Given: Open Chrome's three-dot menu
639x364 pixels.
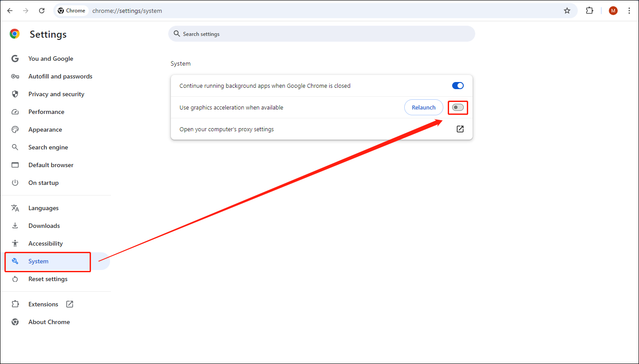Looking at the screenshot, I should coord(629,11).
